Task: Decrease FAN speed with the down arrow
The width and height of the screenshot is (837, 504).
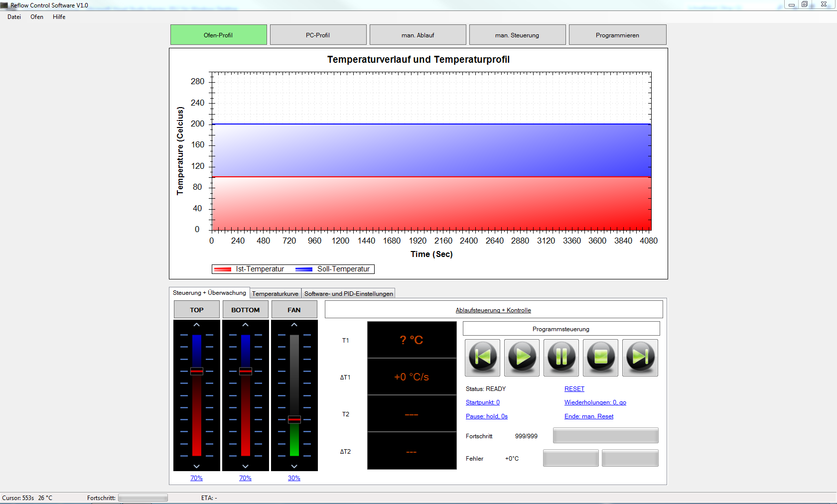Action: coord(294,466)
